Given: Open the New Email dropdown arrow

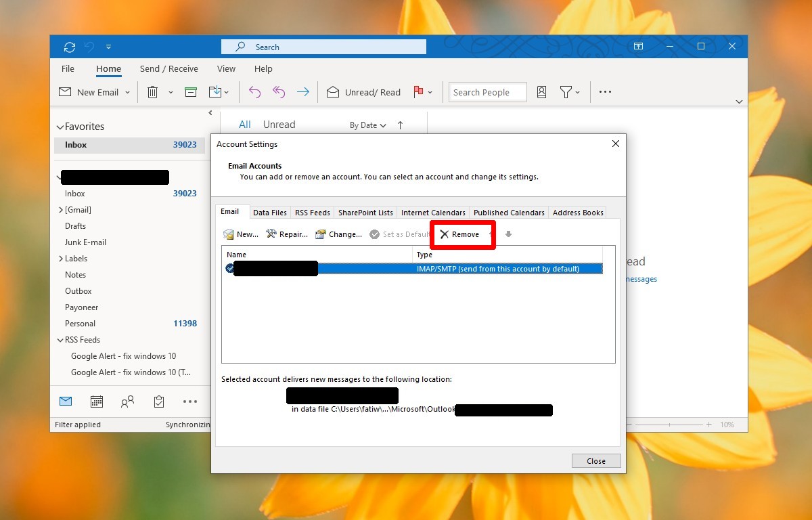Looking at the screenshot, I should (x=127, y=93).
